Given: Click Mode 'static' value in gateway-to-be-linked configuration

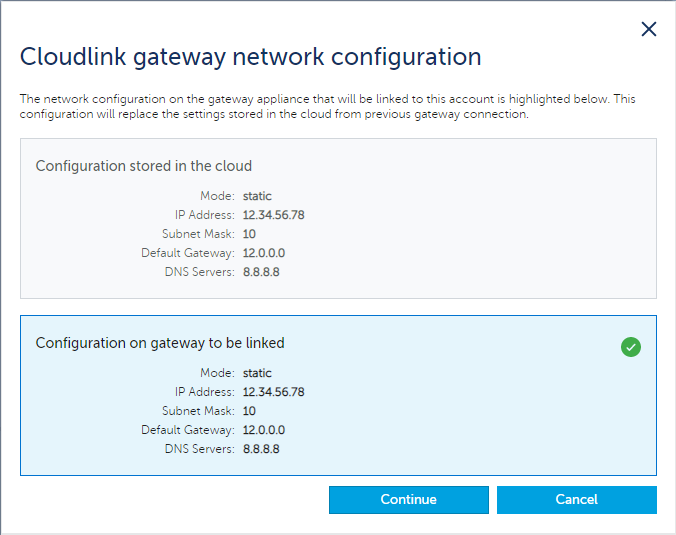Looking at the screenshot, I should click(x=257, y=373).
